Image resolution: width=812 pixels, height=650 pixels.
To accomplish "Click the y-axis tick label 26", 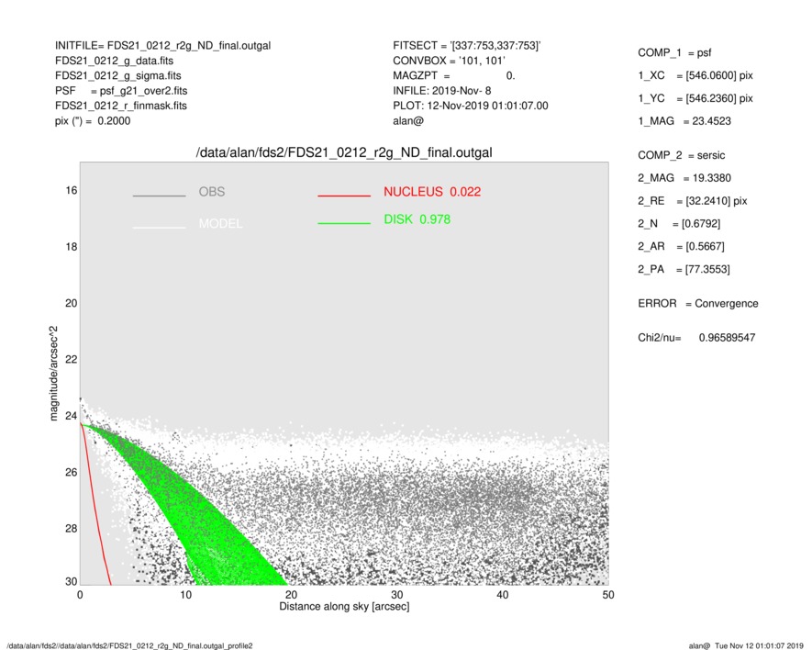I will 71,472.
